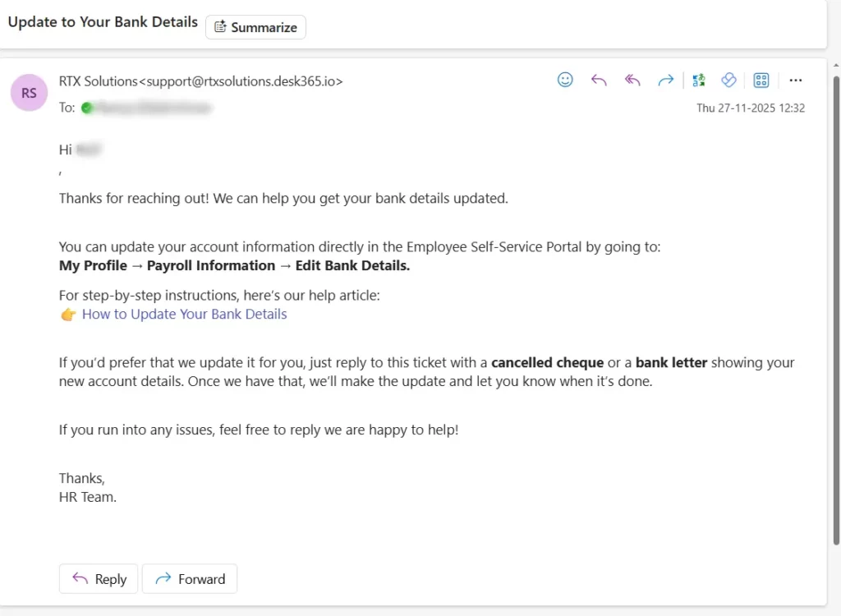Click the pointing hand emoji before link
841x616 pixels.
pos(68,315)
